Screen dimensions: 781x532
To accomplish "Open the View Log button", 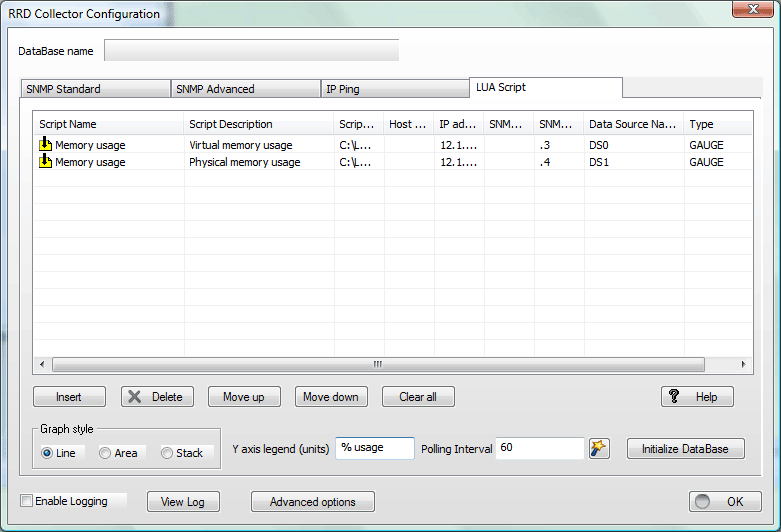I will pos(183,502).
